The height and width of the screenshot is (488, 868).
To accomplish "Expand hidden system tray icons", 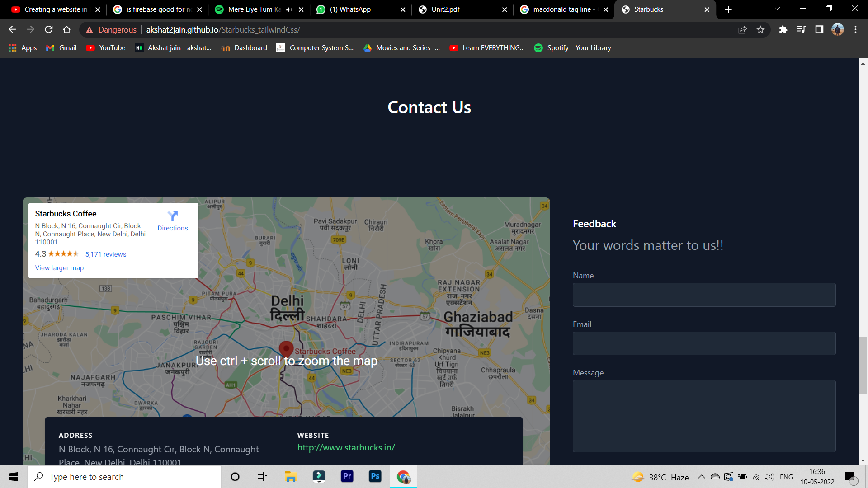I will coord(701,476).
